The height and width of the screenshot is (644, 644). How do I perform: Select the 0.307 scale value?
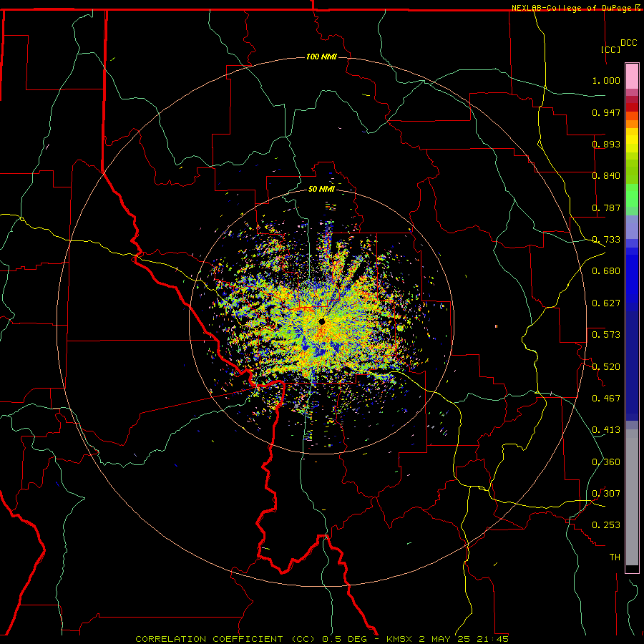(606, 494)
